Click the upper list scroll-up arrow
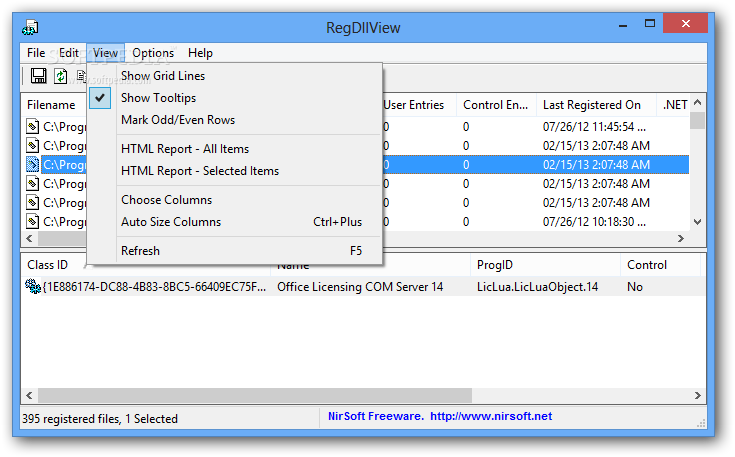The height and width of the screenshot is (457, 735). coord(698,102)
